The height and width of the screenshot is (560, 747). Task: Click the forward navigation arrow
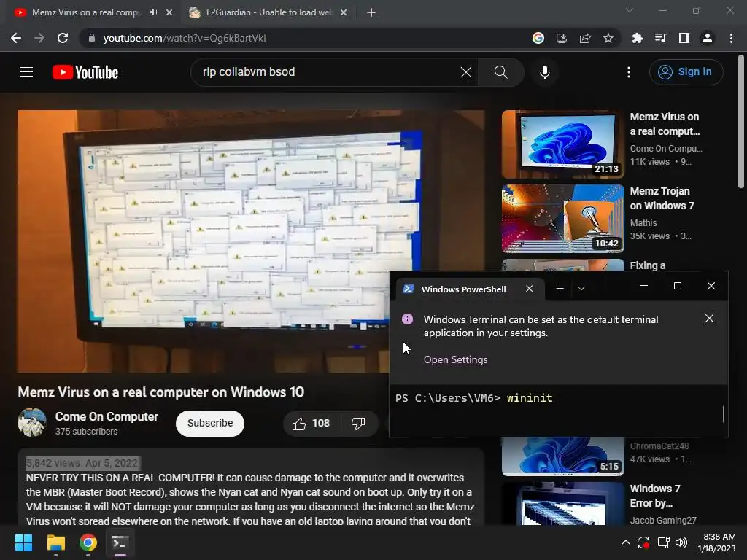pos(39,38)
